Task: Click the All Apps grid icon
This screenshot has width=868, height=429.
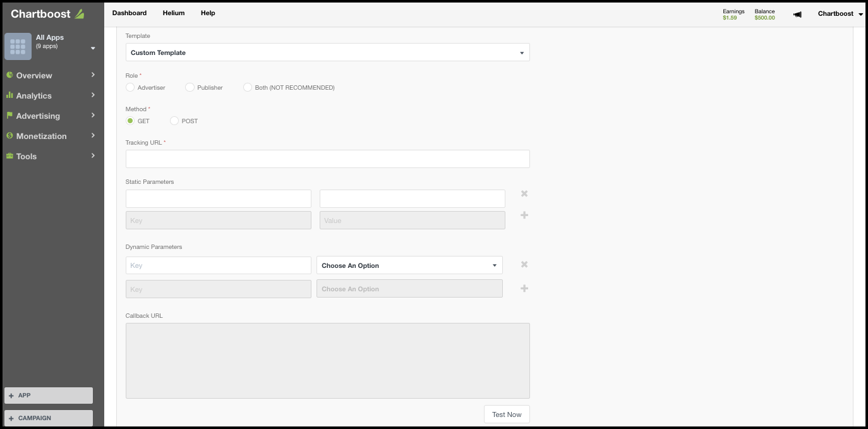Action: click(18, 46)
